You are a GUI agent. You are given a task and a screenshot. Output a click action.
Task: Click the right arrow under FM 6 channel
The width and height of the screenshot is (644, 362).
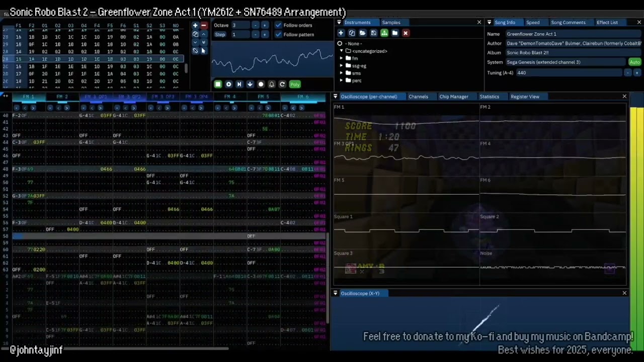301,108
